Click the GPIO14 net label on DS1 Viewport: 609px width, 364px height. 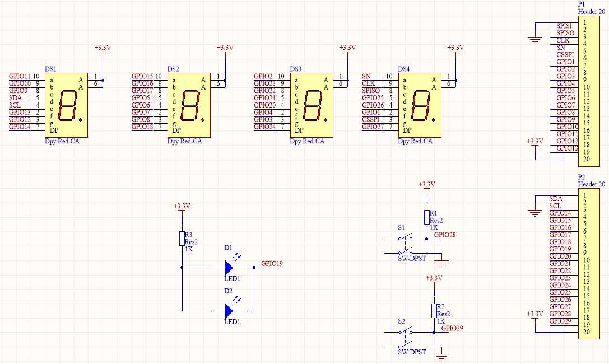click(x=20, y=127)
